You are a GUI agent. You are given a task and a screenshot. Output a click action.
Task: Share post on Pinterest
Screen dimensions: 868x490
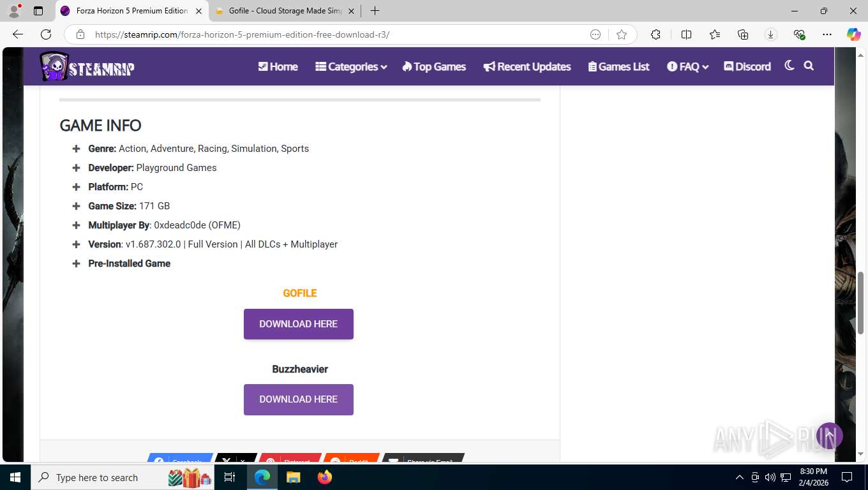(x=290, y=458)
